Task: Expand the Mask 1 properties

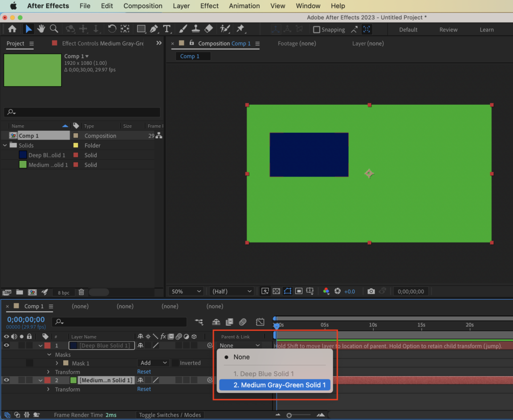Action: point(57,363)
